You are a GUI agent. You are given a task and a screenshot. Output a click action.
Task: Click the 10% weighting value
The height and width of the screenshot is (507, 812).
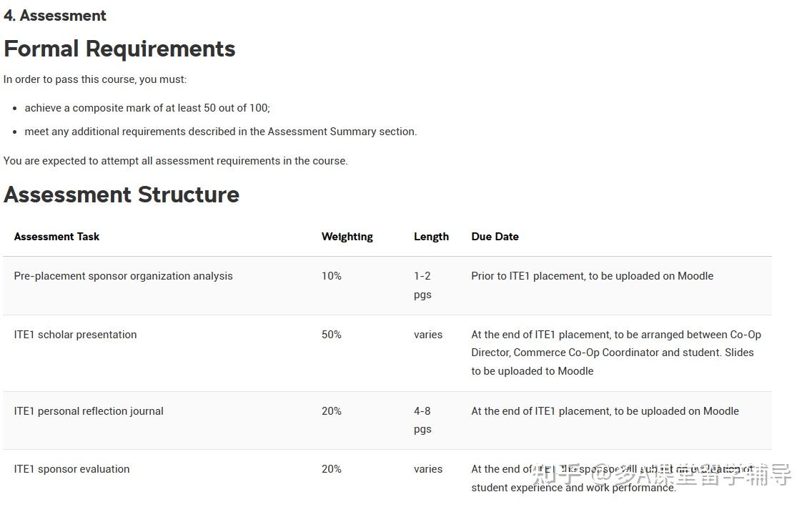click(x=332, y=276)
